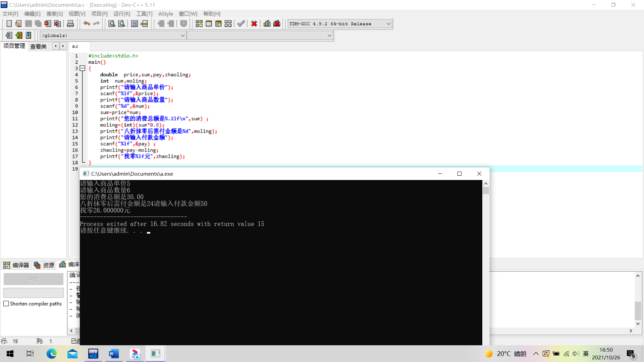Viewport: 644px width, 362px height.
Task: Enable Shorten compiler paths checkbox
Action: tap(6, 304)
